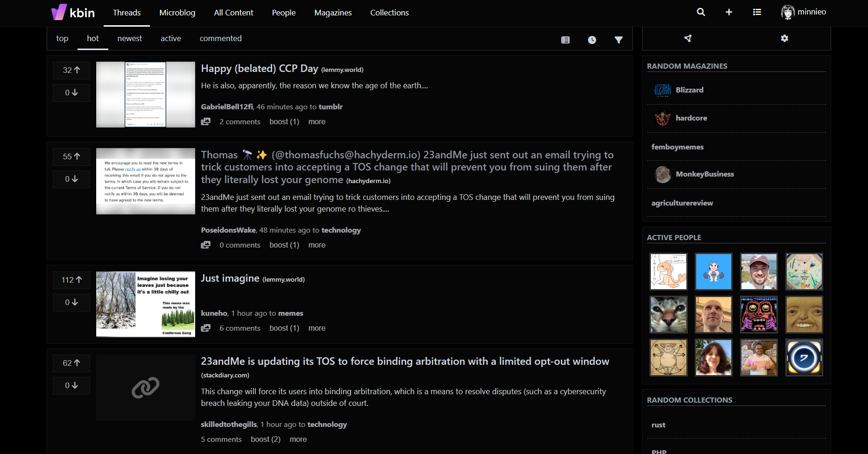Expand more options on CCP Day post
This screenshot has width=868, height=454.
317,121
